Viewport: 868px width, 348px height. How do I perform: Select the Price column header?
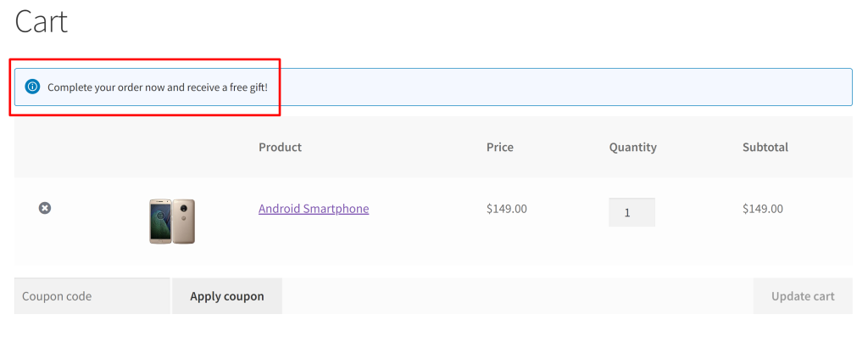[x=500, y=147]
